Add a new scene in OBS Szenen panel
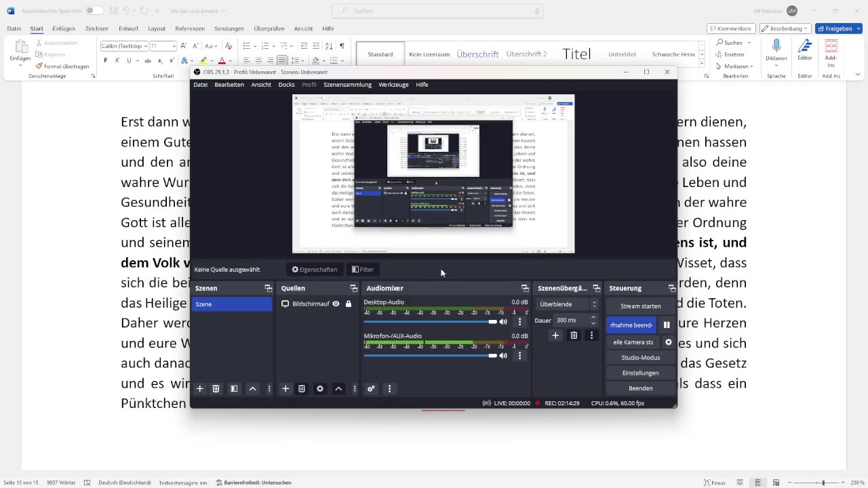Viewport: 868px width, 488px height. (199, 388)
